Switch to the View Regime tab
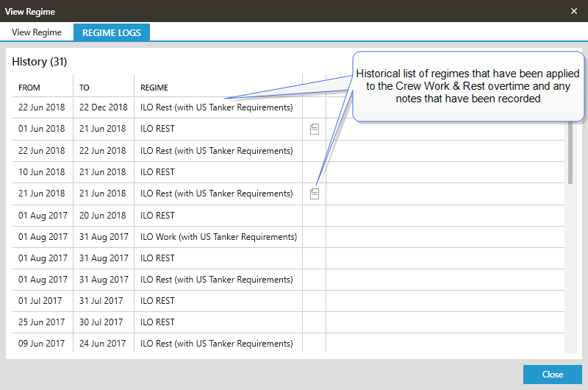The width and height of the screenshot is (588, 390). point(37,32)
